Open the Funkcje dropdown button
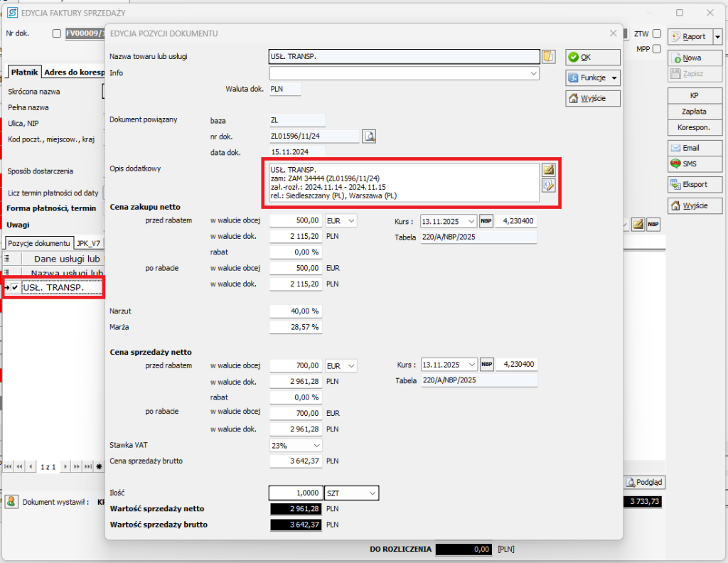Screen dimensions: 728x563 tap(593, 77)
